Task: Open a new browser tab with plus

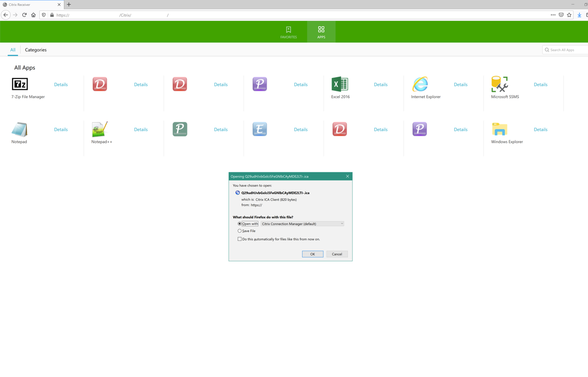Action: click(x=69, y=5)
